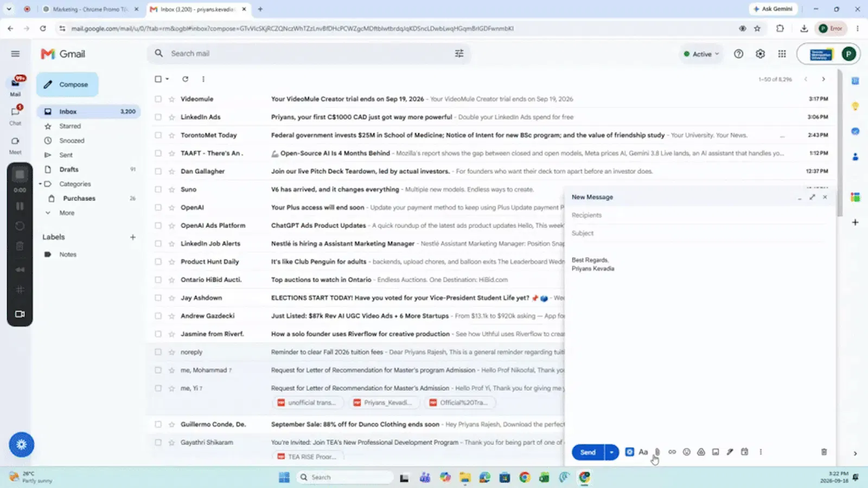Viewport: 868px width, 488px height.
Task: Star the Suno email
Action: pos(172,189)
